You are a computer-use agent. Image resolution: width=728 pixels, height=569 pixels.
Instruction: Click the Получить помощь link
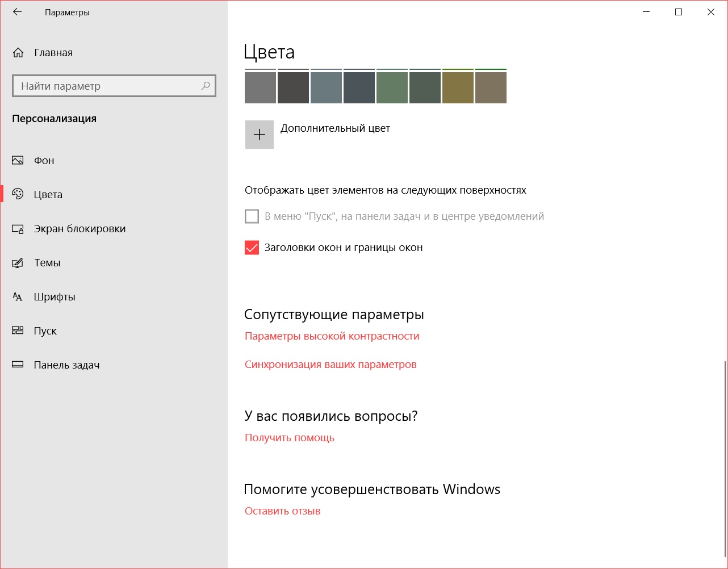290,438
